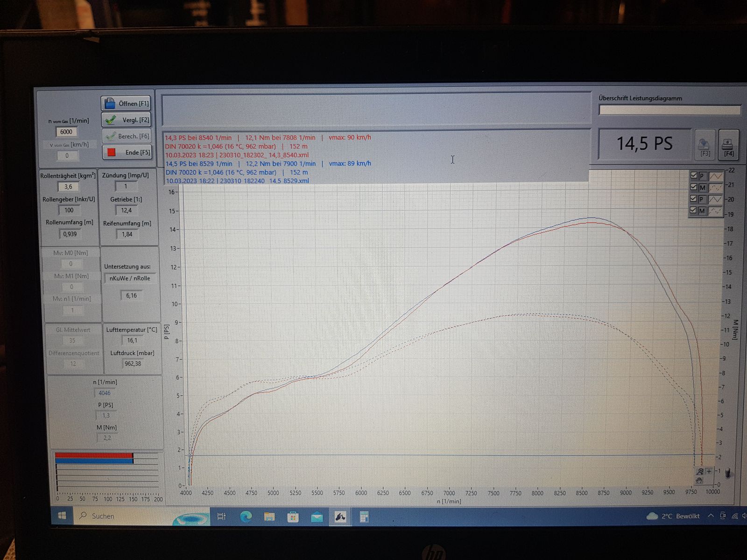Flip the toggle switch beside the graph
Viewport: 747px width, 560px height.
click(728, 474)
